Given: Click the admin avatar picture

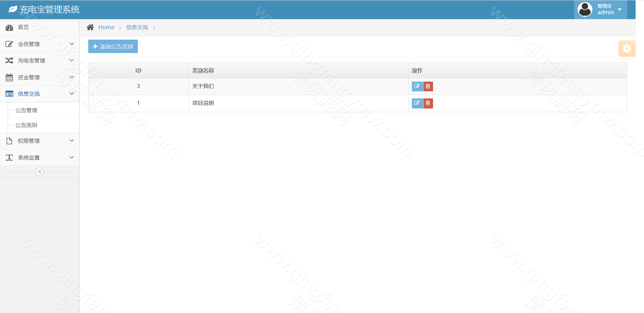Looking at the screenshot, I should 585,9.
